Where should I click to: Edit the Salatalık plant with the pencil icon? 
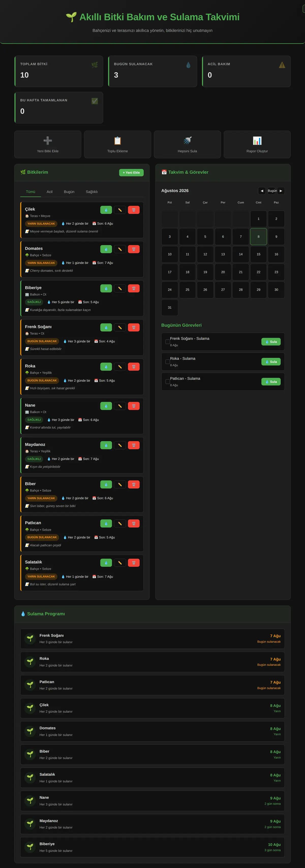click(x=120, y=563)
